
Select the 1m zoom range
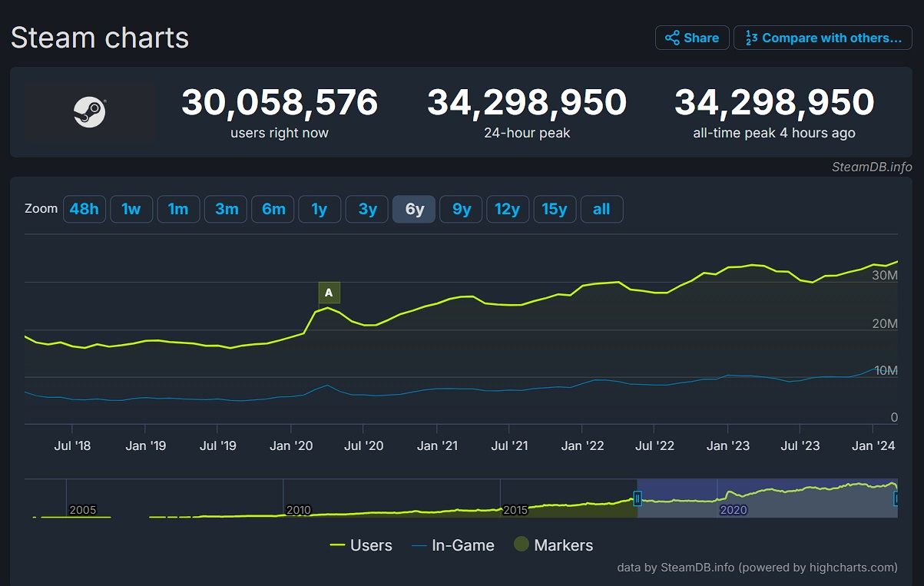coord(178,209)
